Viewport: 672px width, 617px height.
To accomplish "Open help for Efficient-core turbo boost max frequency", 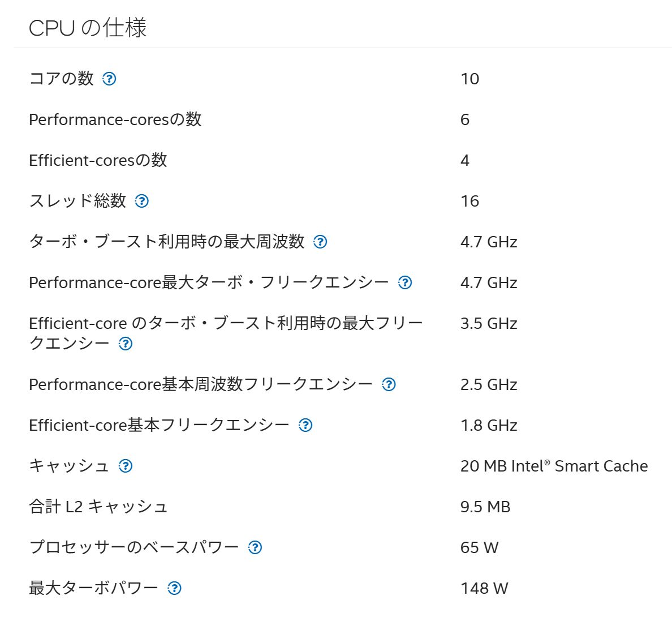I will 126,344.
